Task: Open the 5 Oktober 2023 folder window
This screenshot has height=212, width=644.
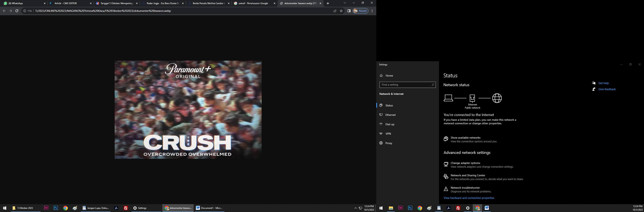Action: pos(25,208)
